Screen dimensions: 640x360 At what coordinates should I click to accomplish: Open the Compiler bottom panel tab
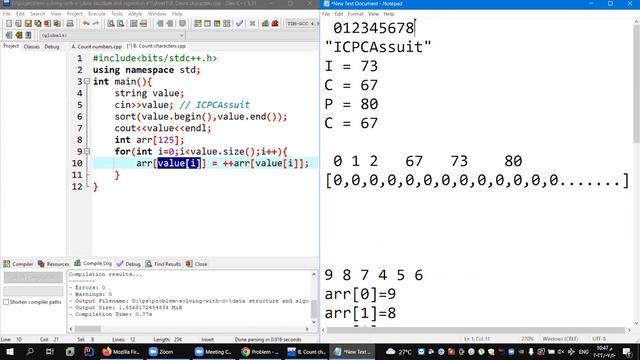click(x=18, y=264)
